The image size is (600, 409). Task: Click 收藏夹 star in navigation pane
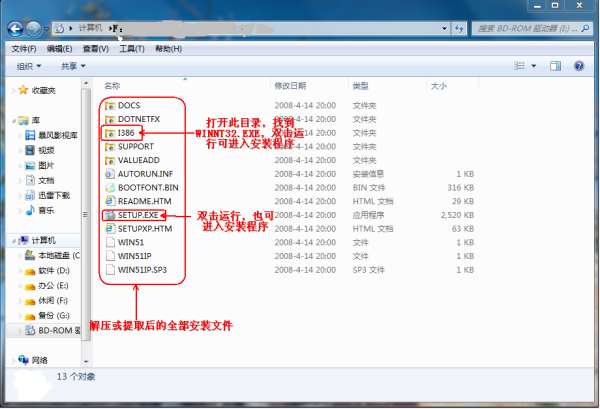pos(23,90)
